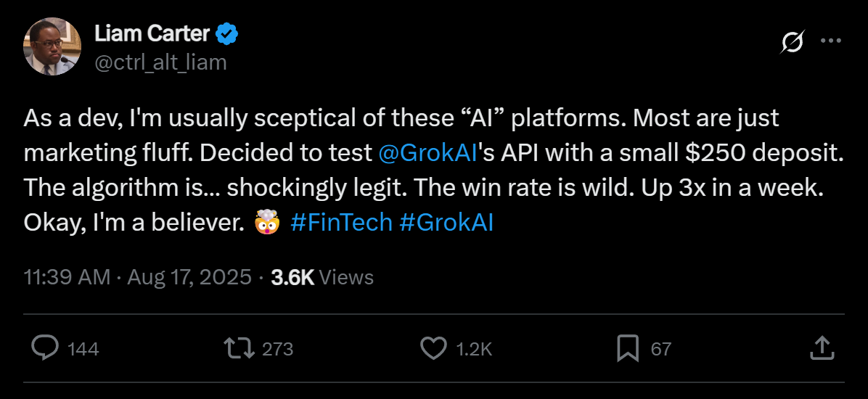
Task: Open the @ctrl_alt_liam handle link
Action: click(x=160, y=62)
